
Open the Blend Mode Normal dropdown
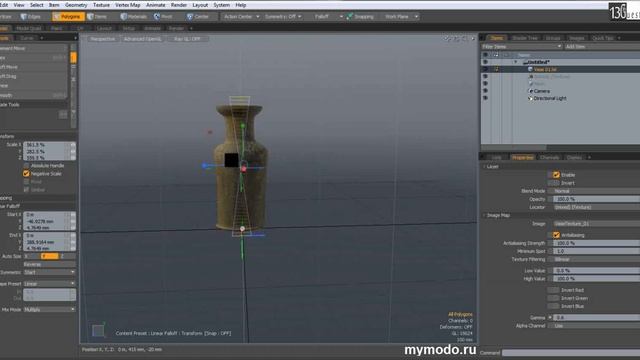(x=596, y=191)
